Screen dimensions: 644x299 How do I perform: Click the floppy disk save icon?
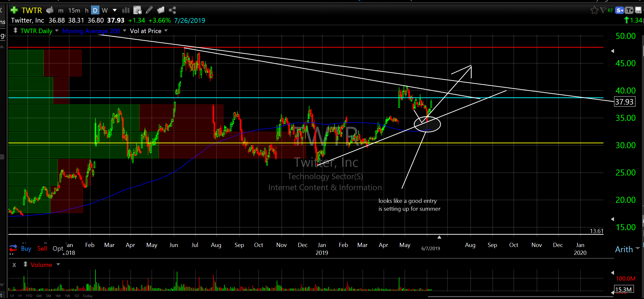(638, 10)
